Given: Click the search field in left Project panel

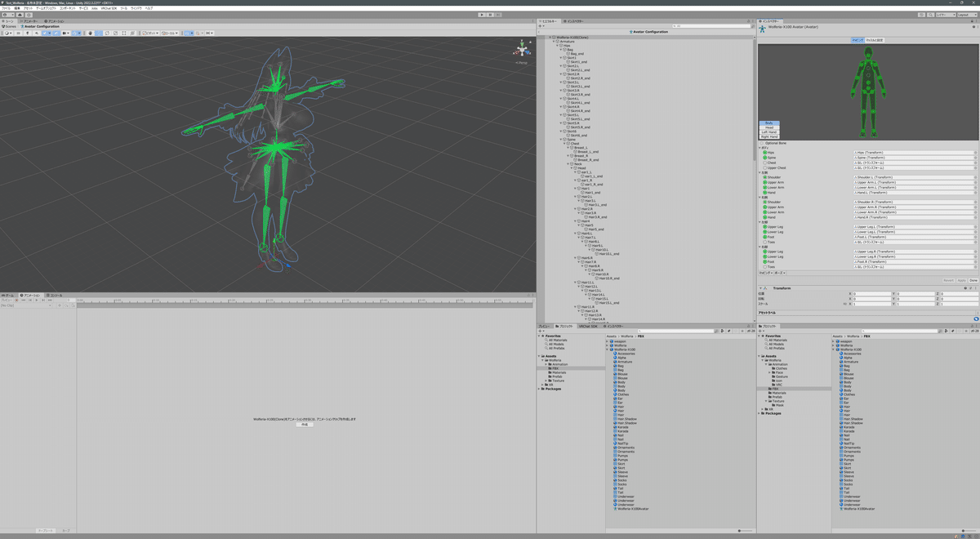Looking at the screenshot, I should pos(675,331).
